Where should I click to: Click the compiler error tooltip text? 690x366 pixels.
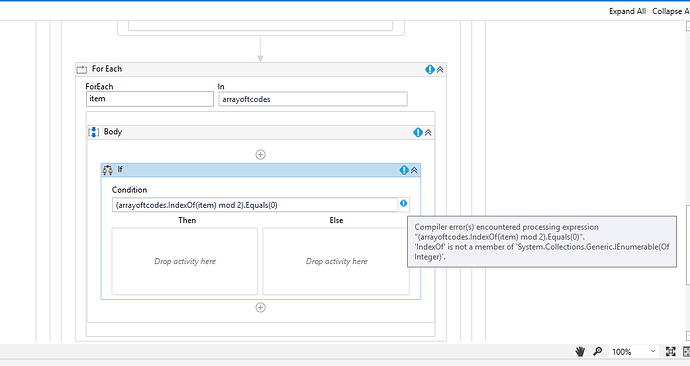coord(542,242)
